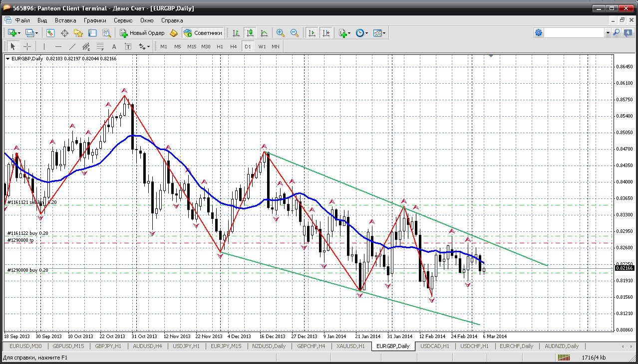
Task: Select the Fibonacci retracement tool
Action: 100,46
